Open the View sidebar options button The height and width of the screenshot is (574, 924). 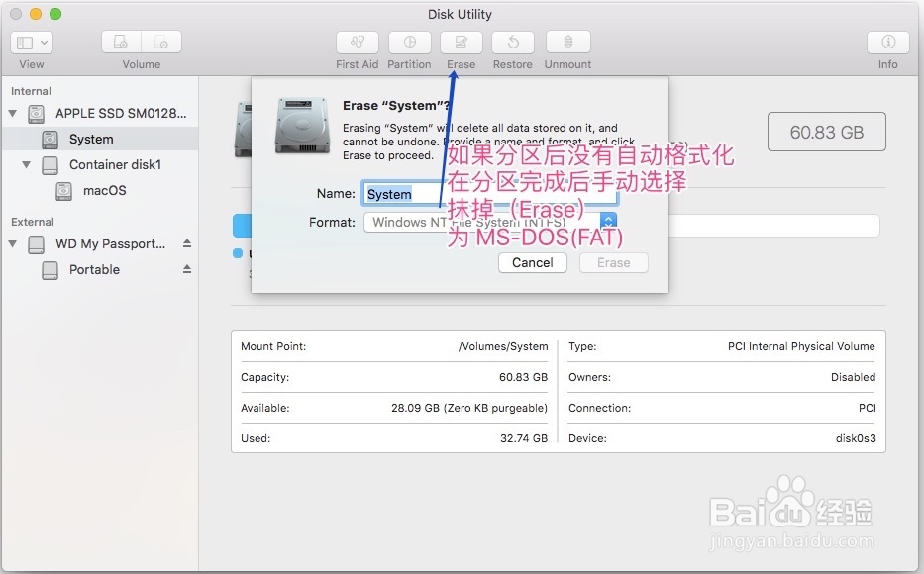point(32,43)
